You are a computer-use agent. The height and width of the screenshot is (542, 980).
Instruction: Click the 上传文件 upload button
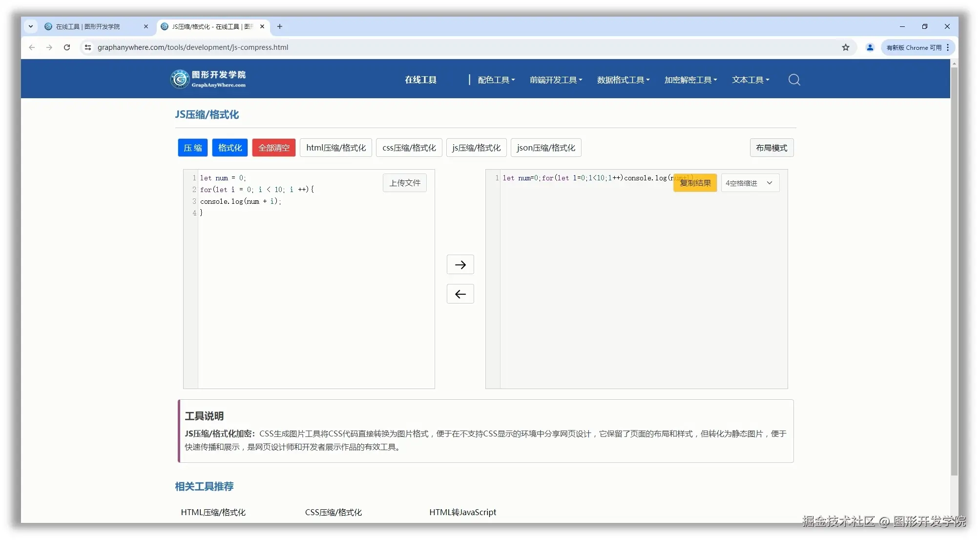click(404, 182)
